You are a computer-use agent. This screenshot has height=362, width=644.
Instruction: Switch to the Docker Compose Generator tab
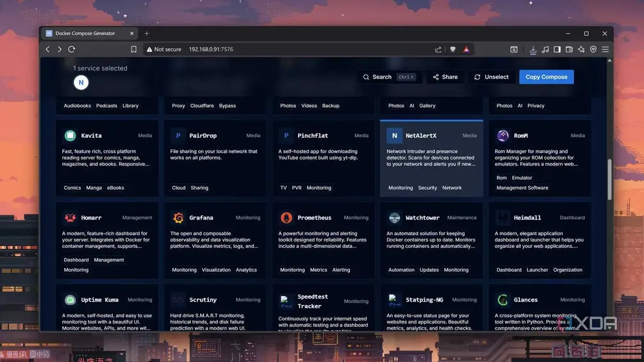(x=87, y=33)
